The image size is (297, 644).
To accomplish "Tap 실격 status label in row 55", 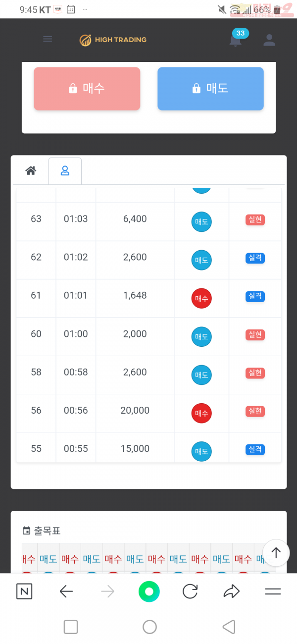I will (255, 449).
